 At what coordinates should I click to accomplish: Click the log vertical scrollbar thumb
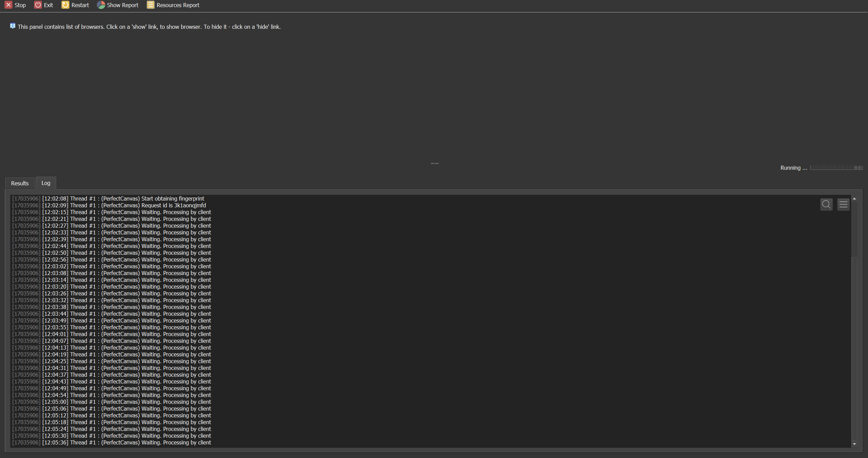[x=854, y=349]
